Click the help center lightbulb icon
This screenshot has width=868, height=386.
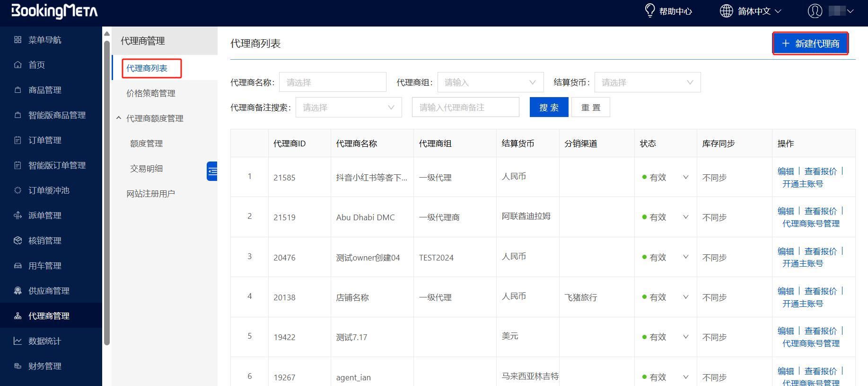click(x=650, y=10)
